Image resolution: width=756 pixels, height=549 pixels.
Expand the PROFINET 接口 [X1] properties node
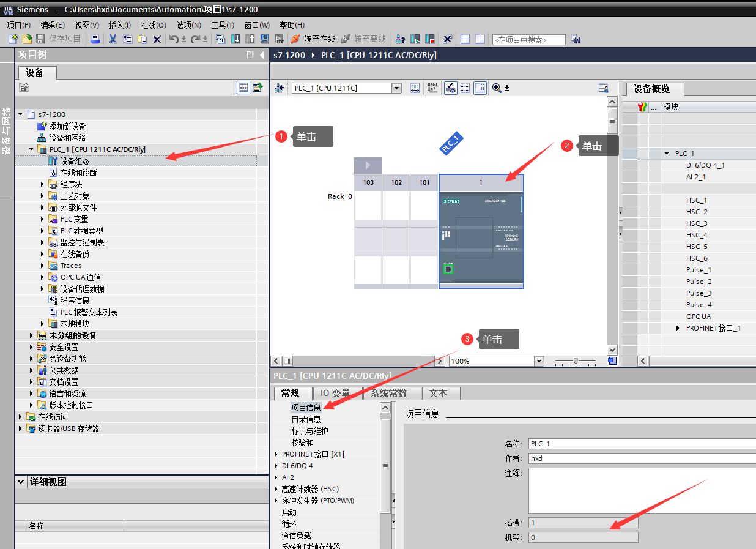point(276,454)
